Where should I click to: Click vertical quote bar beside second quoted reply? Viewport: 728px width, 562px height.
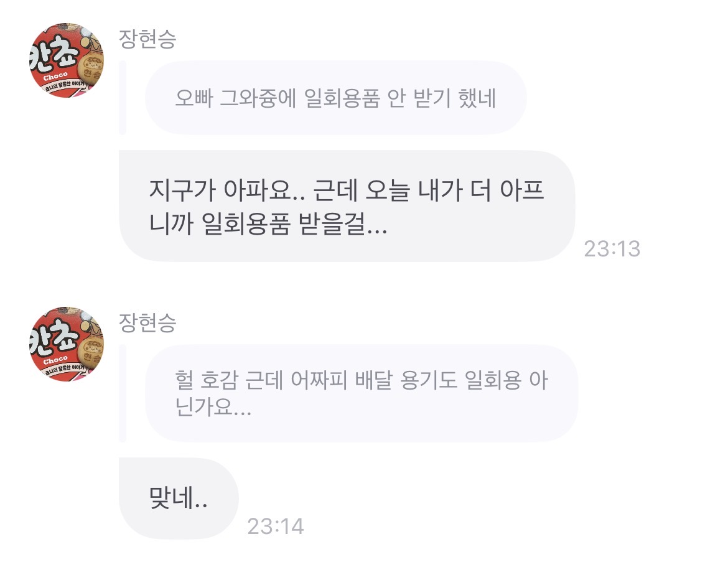coord(123,393)
